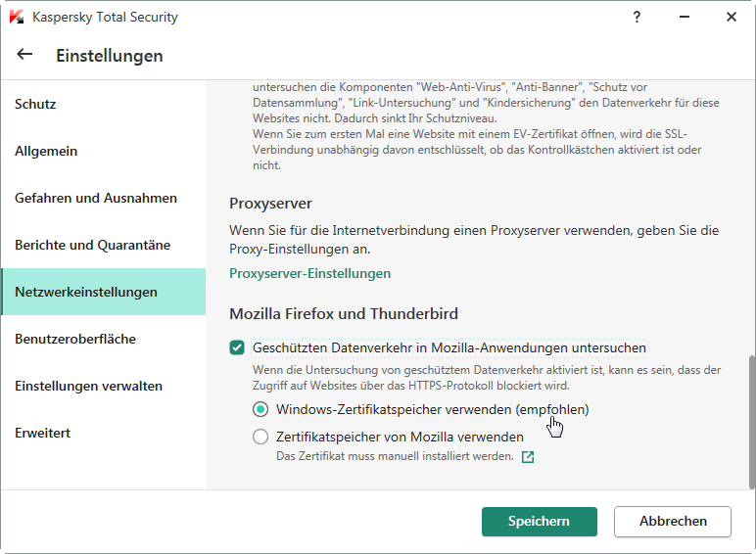The image size is (756, 554).
Task: Select Windows-Zertifikatspeicher verwenden radio option
Action: click(x=260, y=409)
